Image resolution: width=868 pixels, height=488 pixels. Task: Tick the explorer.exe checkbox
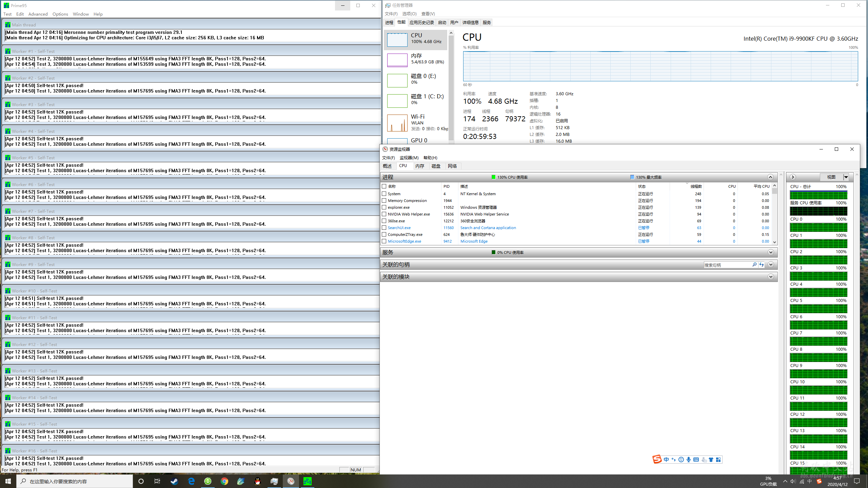(x=384, y=207)
